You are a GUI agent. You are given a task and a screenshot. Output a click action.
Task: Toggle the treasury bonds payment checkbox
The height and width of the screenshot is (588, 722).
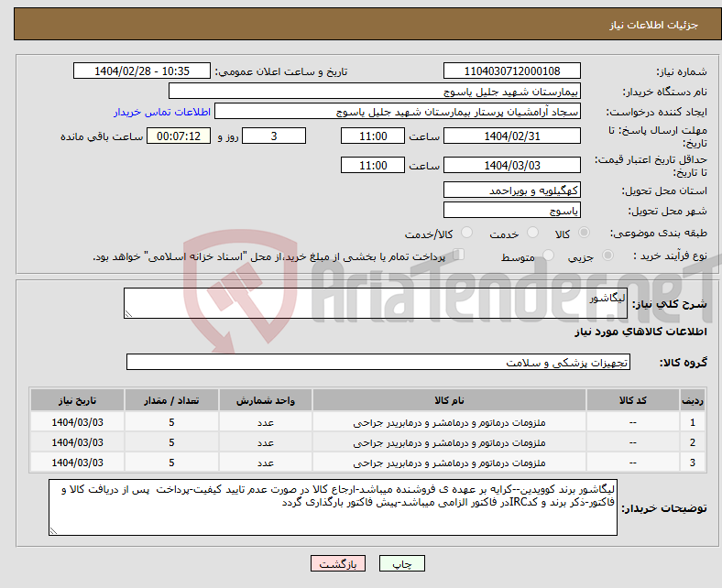point(458,255)
